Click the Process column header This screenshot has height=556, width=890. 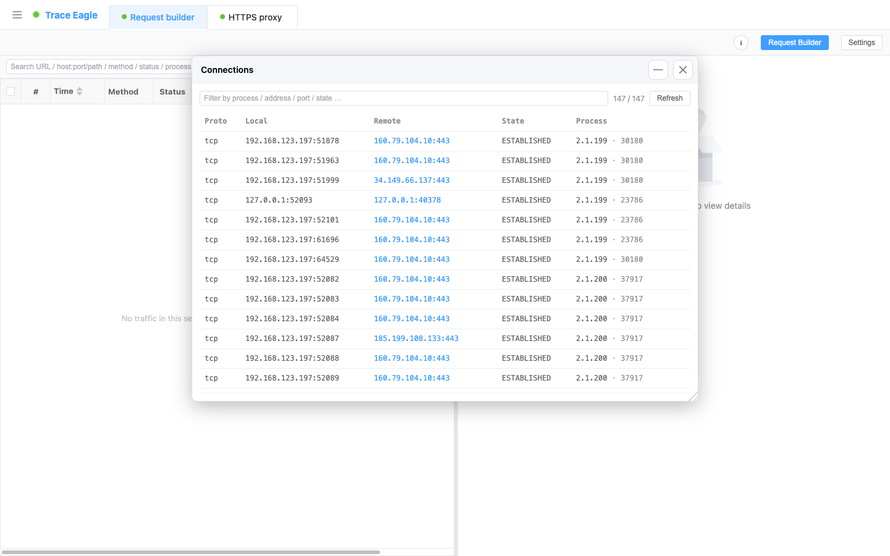tap(591, 121)
